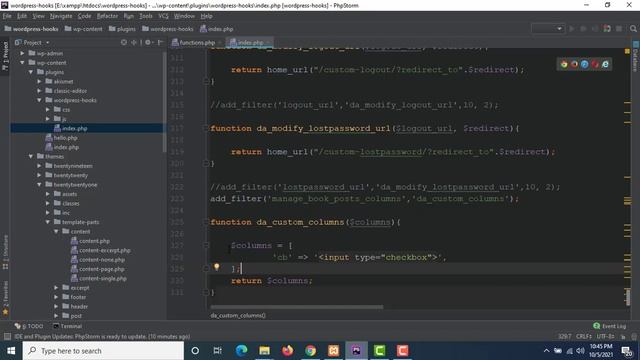
Task: Click the intention lightbulb icon on line 329
Action: 217,267
